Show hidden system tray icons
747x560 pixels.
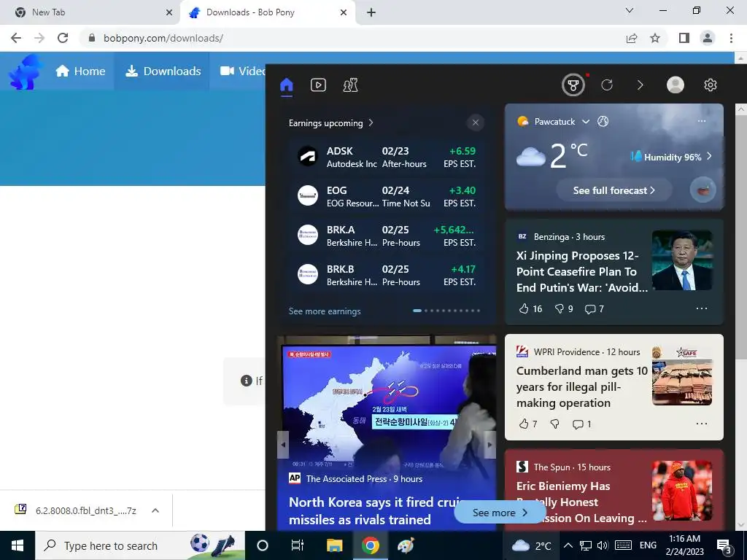[x=568, y=545]
